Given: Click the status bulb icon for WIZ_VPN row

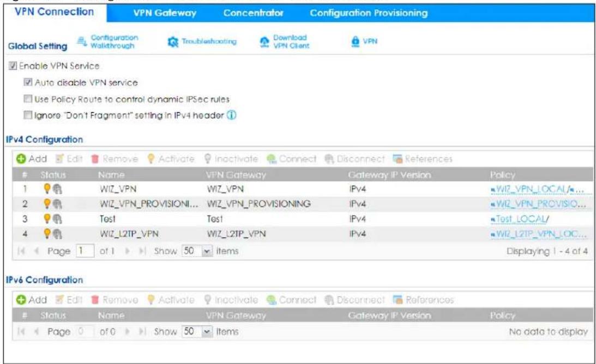Looking at the screenshot, I should pyautogui.click(x=47, y=188).
